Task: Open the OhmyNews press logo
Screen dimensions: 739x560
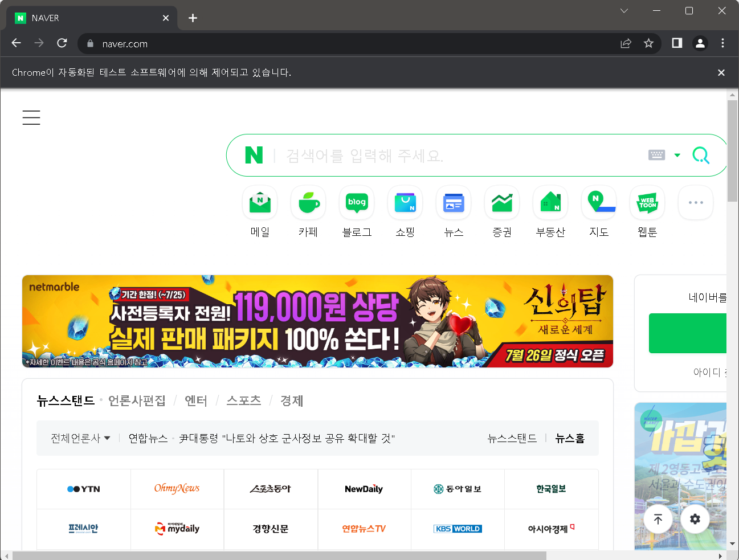Action: pos(177,489)
